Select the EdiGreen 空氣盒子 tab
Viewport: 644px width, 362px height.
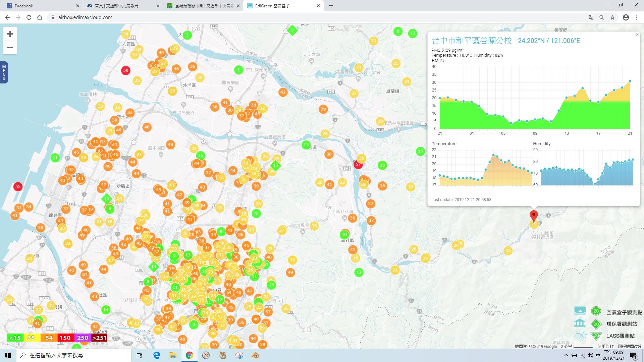pos(283,6)
